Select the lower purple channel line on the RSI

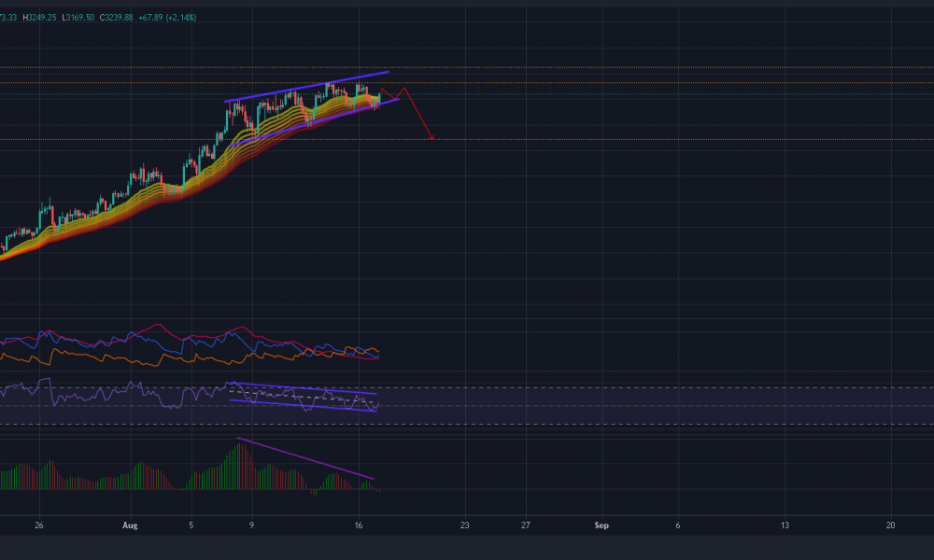(304, 406)
